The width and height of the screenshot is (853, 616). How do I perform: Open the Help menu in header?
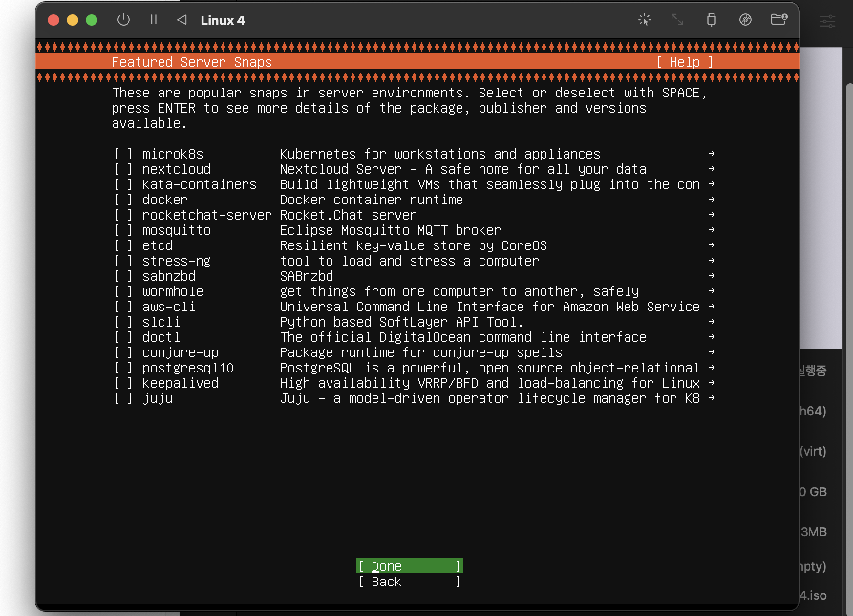684,62
